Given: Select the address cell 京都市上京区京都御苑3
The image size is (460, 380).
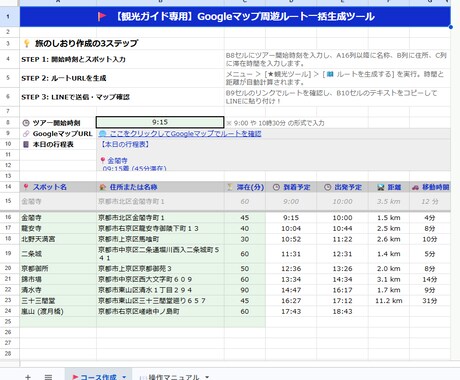Looking at the screenshot, I should pos(160,268).
